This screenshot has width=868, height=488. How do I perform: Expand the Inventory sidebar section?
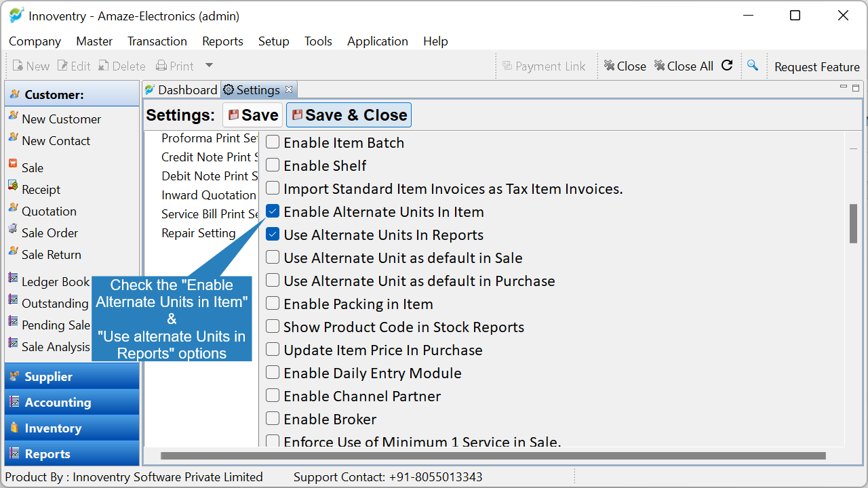(72, 428)
